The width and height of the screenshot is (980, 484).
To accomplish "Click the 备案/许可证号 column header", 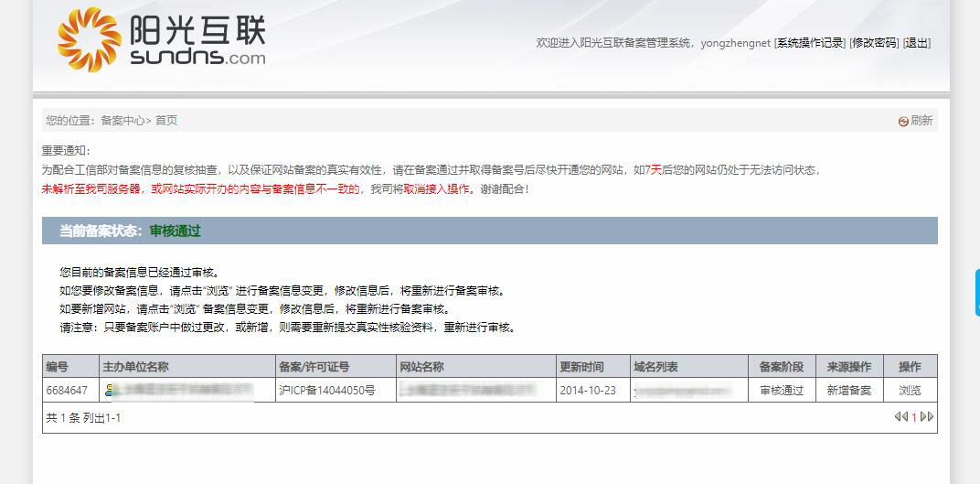I will click(x=314, y=367).
